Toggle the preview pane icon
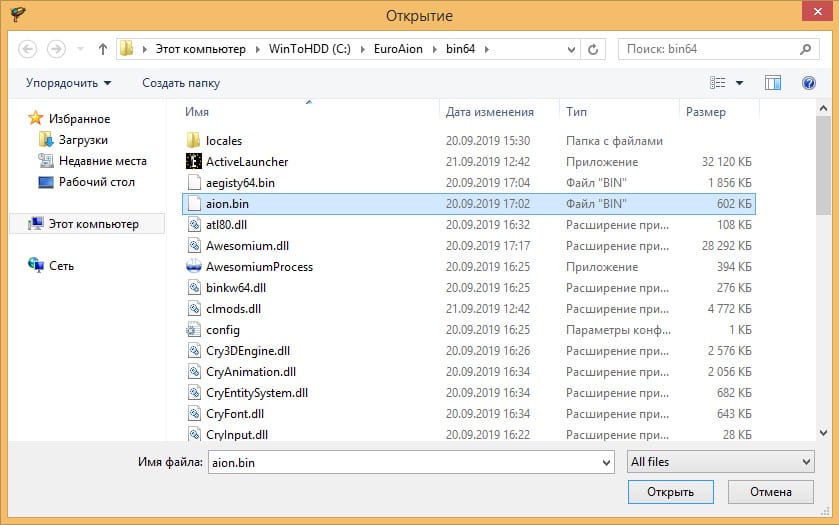 click(772, 83)
